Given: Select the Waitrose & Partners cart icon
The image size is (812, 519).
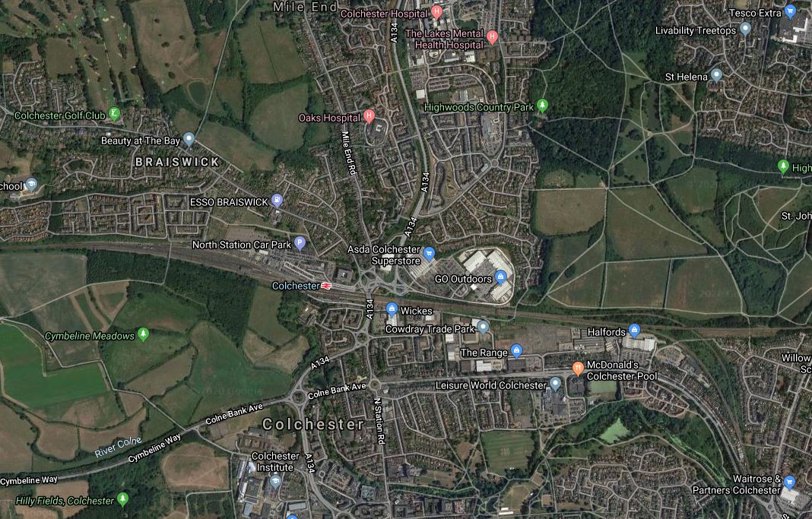Looking at the screenshot, I should [x=789, y=483].
